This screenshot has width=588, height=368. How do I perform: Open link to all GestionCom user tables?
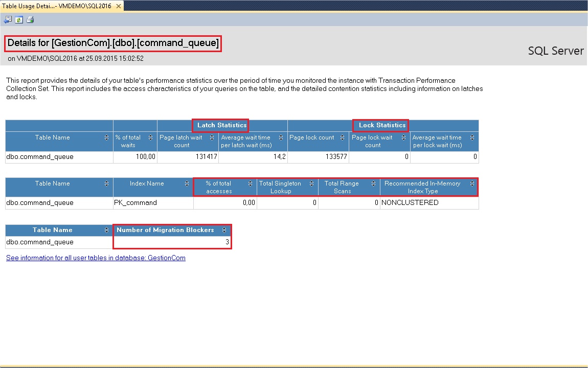point(96,258)
